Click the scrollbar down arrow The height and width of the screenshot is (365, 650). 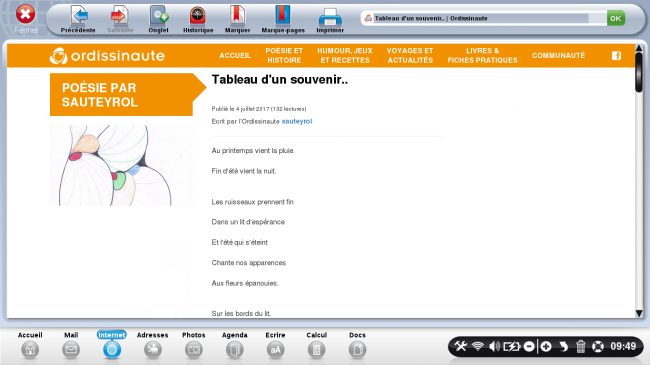pos(639,313)
